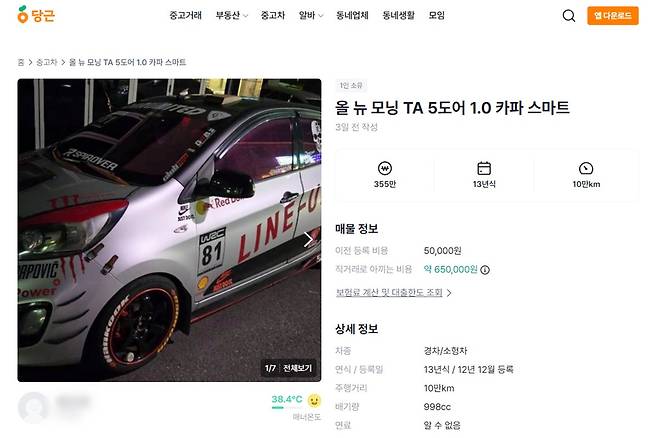Click the 당근 carrot logo
This screenshot has height=438, width=658.
point(36,15)
